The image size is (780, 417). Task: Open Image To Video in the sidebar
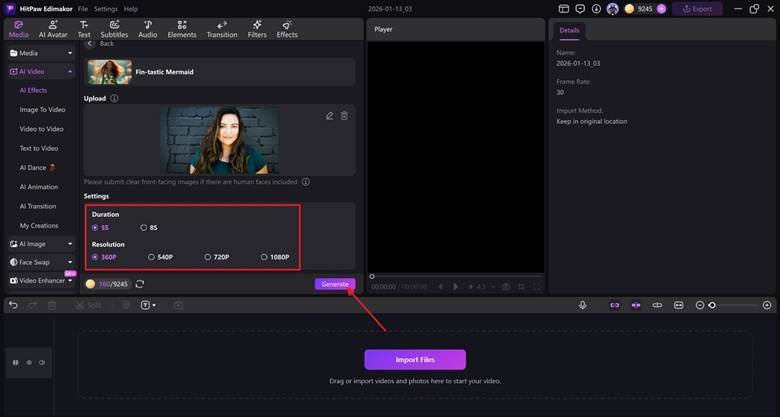(x=42, y=109)
